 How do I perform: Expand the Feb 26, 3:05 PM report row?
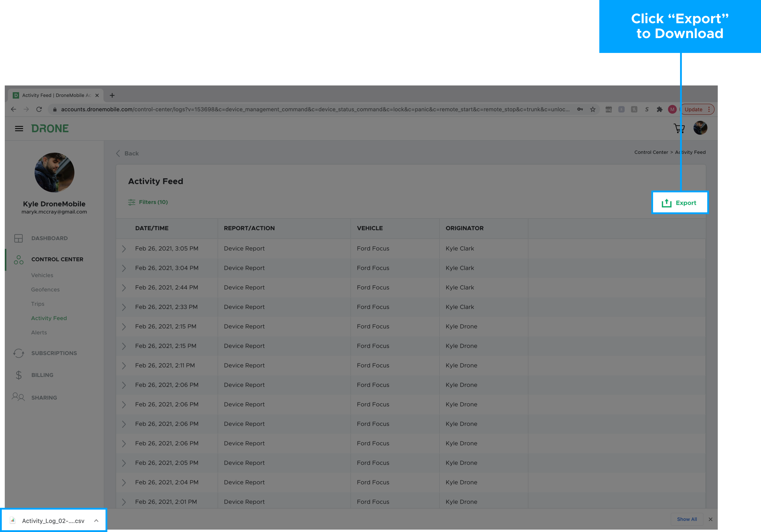pyautogui.click(x=124, y=248)
